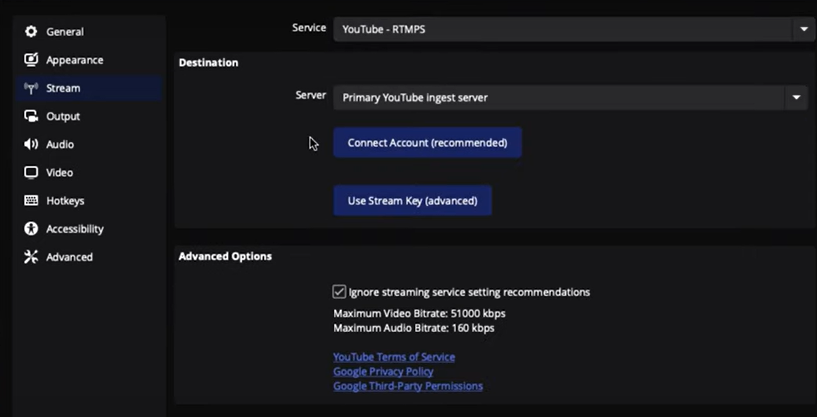Select the Appearance monitor icon
Viewport: 817px width, 417px height.
[x=31, y=60]
